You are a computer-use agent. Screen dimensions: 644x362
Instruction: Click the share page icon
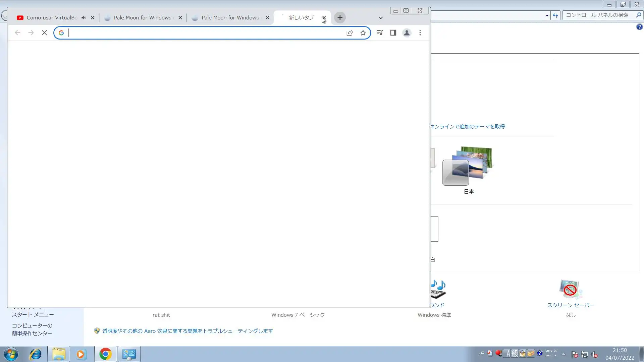pos(350,33)
